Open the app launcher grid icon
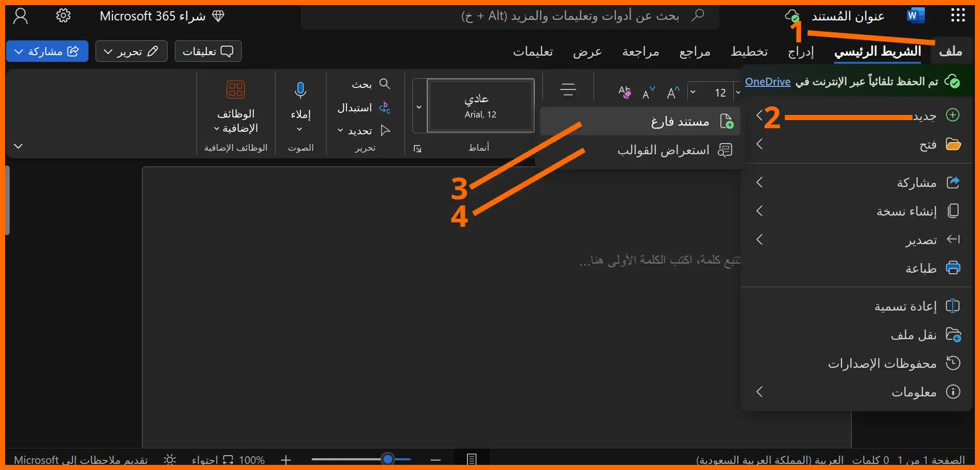The image size is (980, 470). (958, 15)
